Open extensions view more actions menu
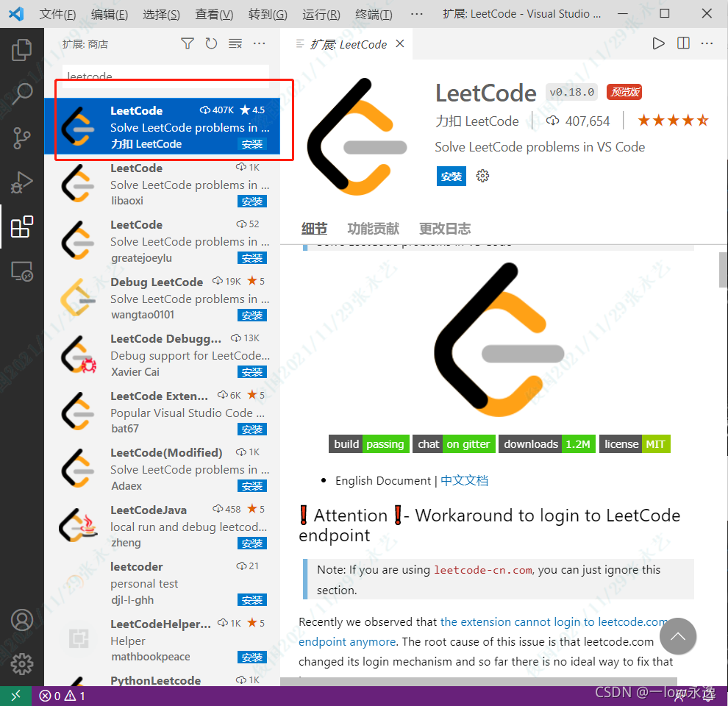 [259, 43]
